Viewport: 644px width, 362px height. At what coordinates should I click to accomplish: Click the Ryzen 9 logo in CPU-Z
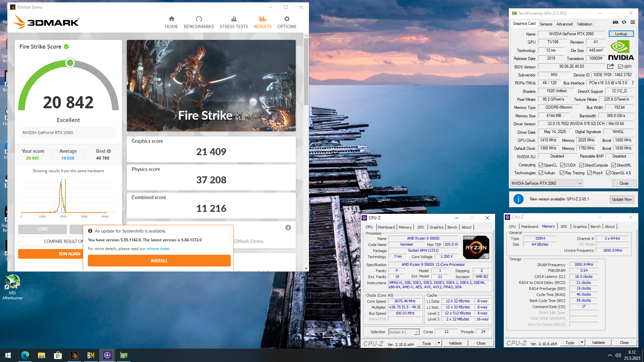(476, 247)
